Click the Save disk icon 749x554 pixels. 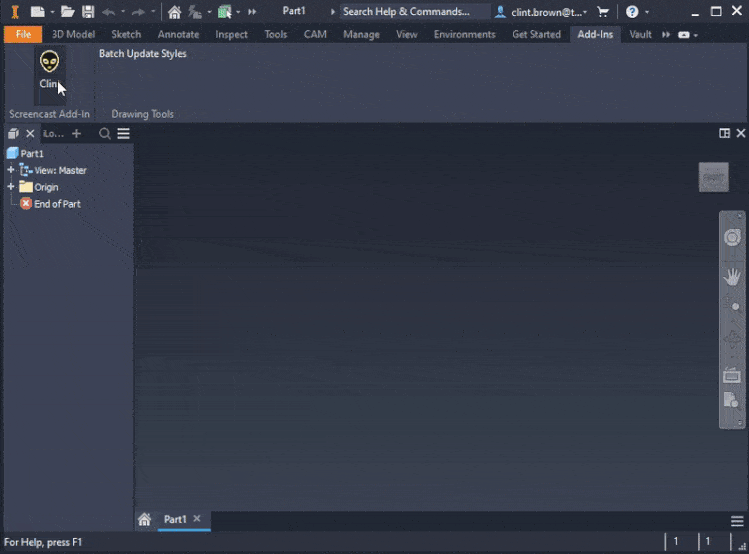88,12
